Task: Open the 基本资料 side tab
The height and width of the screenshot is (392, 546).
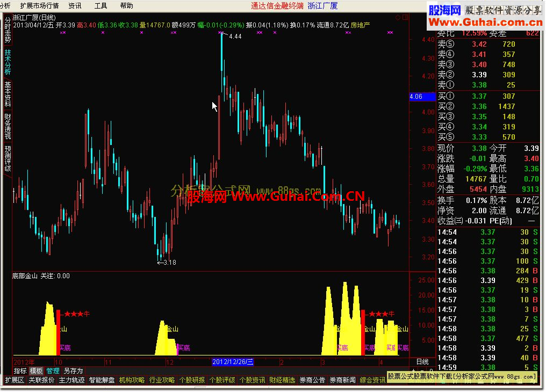Action: click(8, 94)
